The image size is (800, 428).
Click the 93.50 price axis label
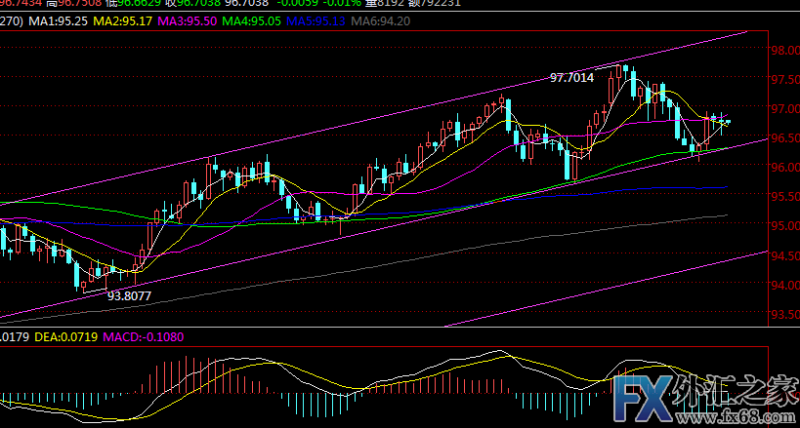point(783,316)
